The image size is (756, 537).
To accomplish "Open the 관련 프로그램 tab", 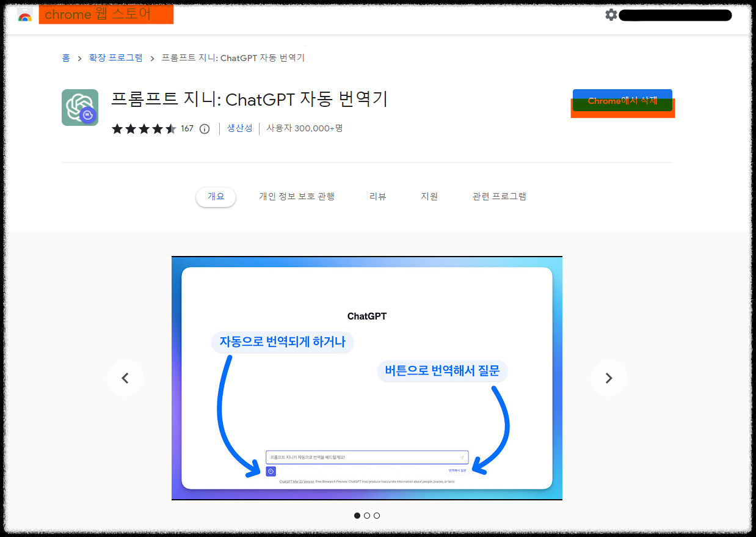I will 499,196.
